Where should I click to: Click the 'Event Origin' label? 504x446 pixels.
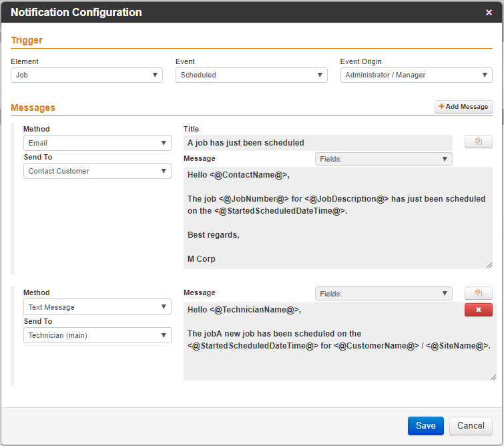click(360, 61)
